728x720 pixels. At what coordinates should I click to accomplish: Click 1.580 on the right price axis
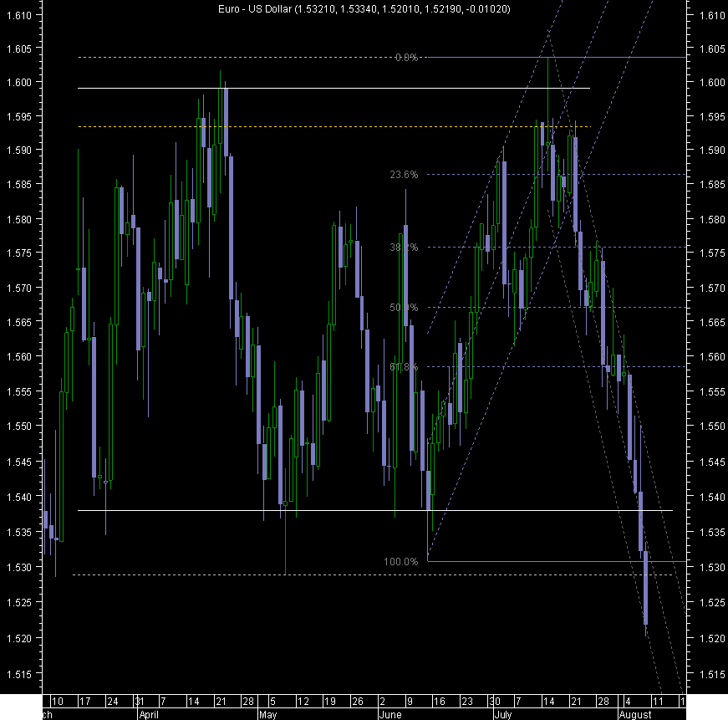(x=713, y=219)
